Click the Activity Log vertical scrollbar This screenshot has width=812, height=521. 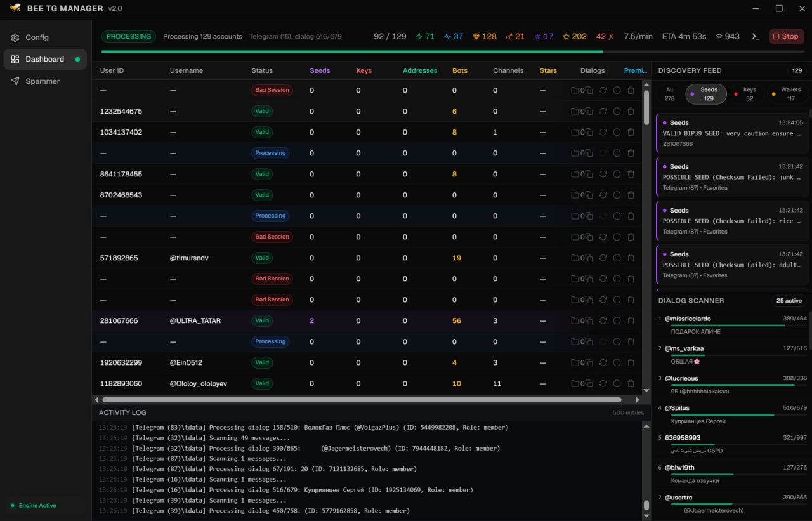point(646,505)
